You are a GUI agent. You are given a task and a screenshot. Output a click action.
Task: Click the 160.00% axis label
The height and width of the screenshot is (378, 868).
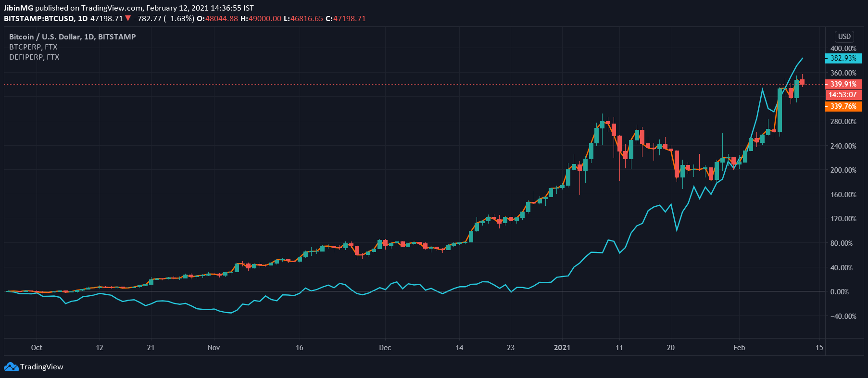843,195
